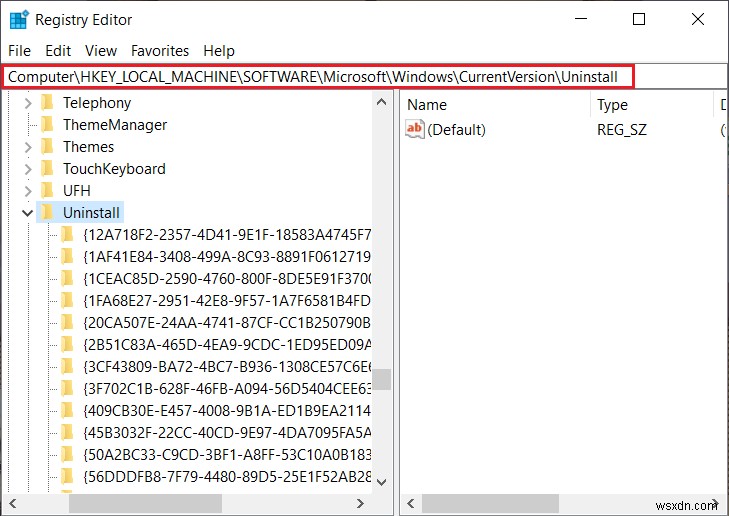Select the UFH tree label
The image size is (729, 516).
coord(77,191)
